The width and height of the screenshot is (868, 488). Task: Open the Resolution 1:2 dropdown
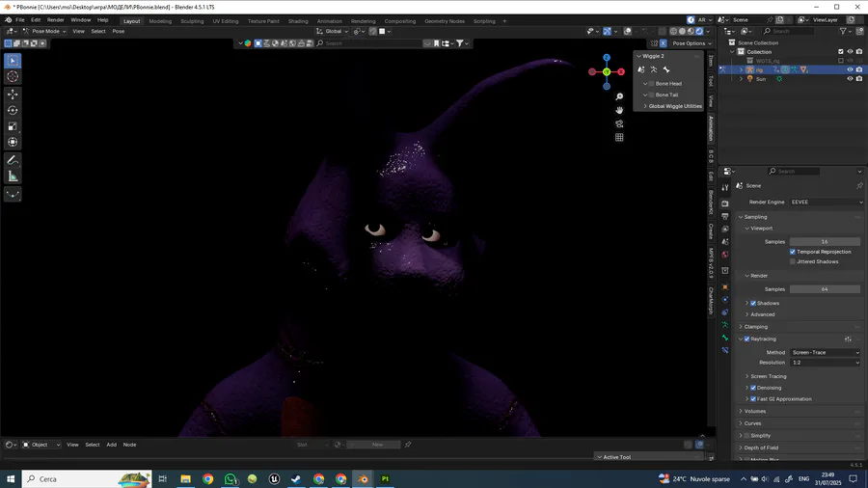[826, 363]
